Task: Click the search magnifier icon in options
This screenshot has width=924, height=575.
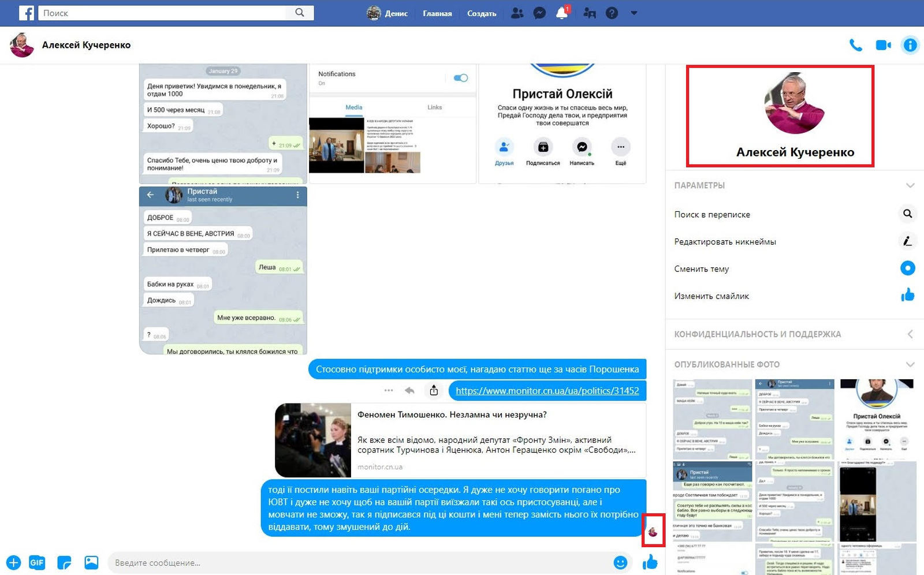Action: click(x=908, y=214)
